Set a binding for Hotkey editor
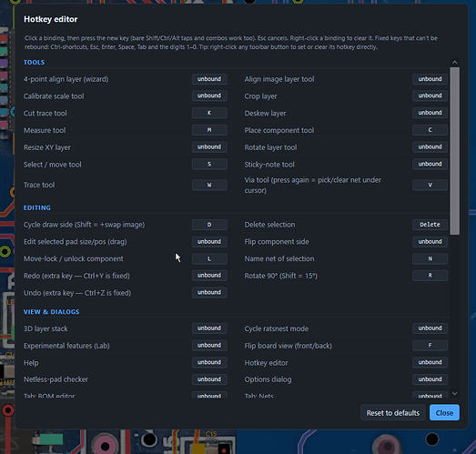The width and height of the screenshot is (476, 454). coord(430,362)
